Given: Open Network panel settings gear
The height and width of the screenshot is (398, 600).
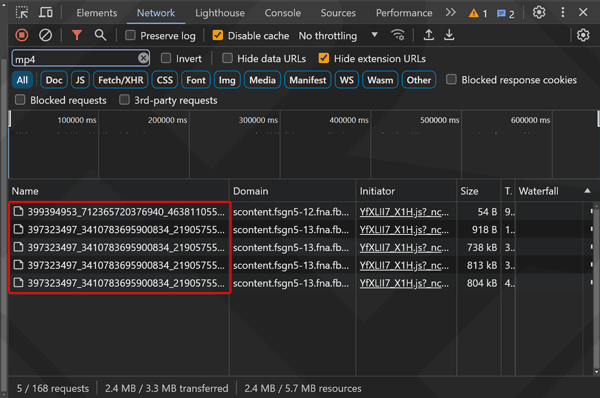Looking at the screenshot, I should point(583,36).
